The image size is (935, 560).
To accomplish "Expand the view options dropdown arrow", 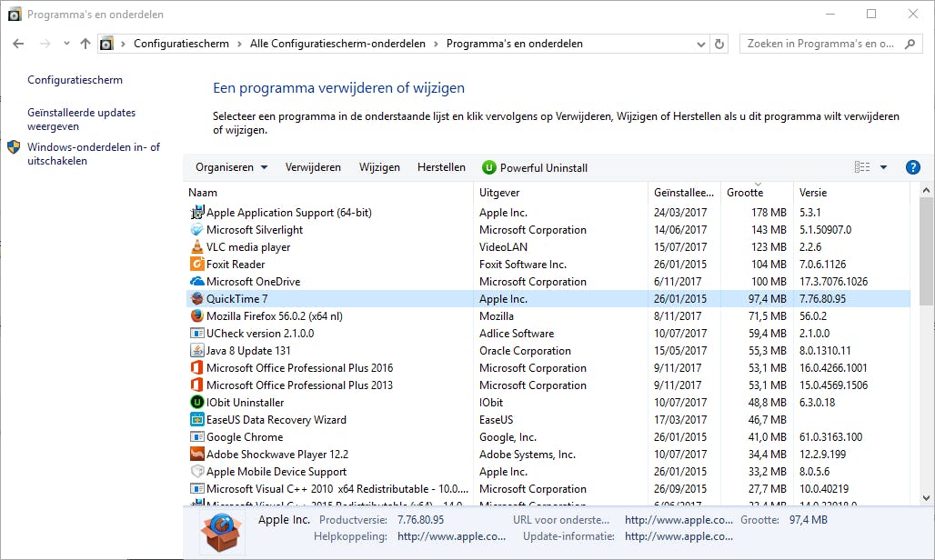I will (x=884, y=167).
